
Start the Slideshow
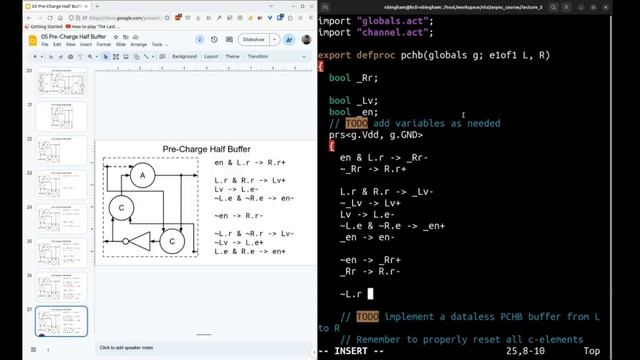pyautogui.click(x=253, y=40)
